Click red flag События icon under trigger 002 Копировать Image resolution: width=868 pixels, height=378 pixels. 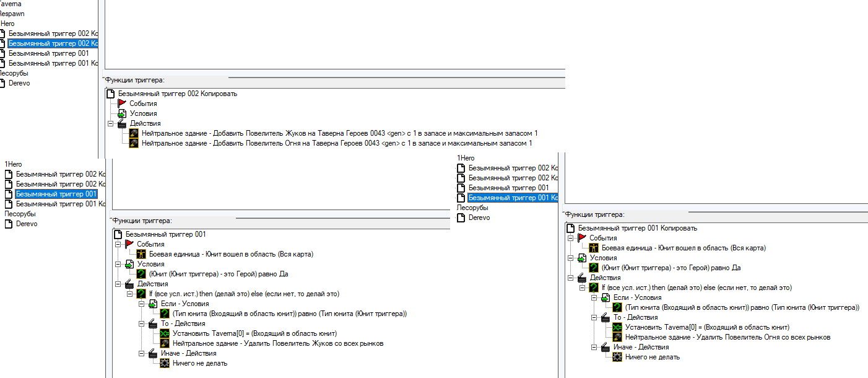[x=122, y=103]
